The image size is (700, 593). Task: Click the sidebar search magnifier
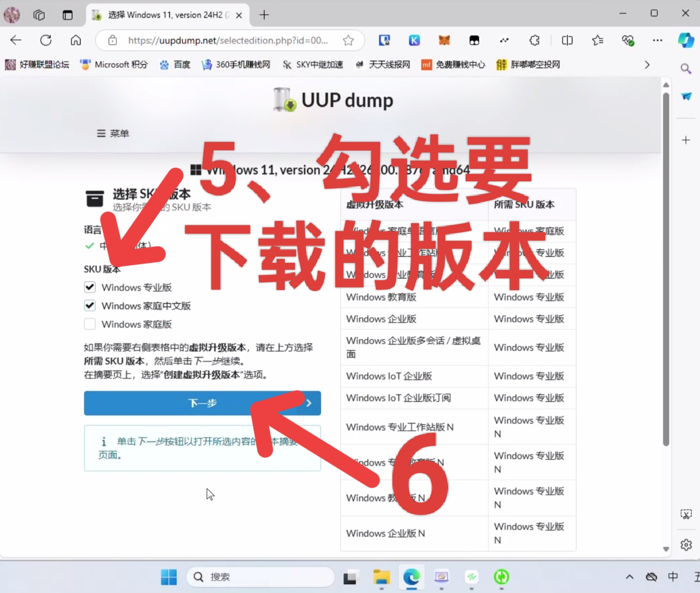click(686, 69)
